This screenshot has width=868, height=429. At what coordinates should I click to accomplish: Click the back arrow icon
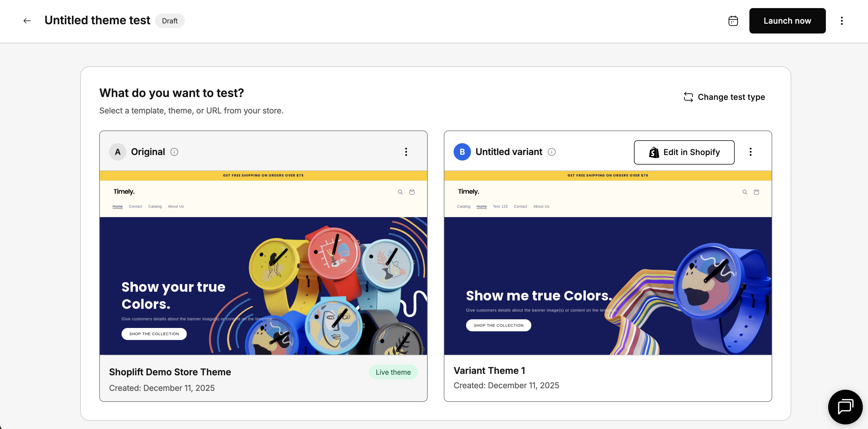tap(27, 21)
